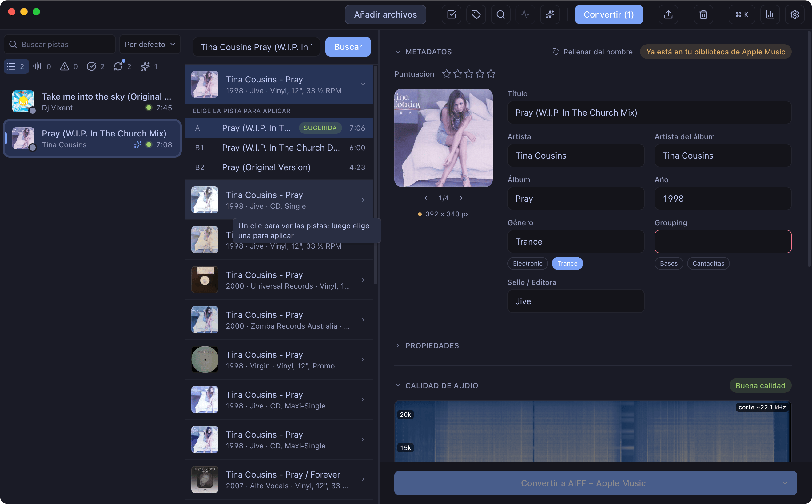Select track B1 Pray (W.I.P. In The Church D...
The width and height of the screenshot is (812, 504).
tap(279, 148)
